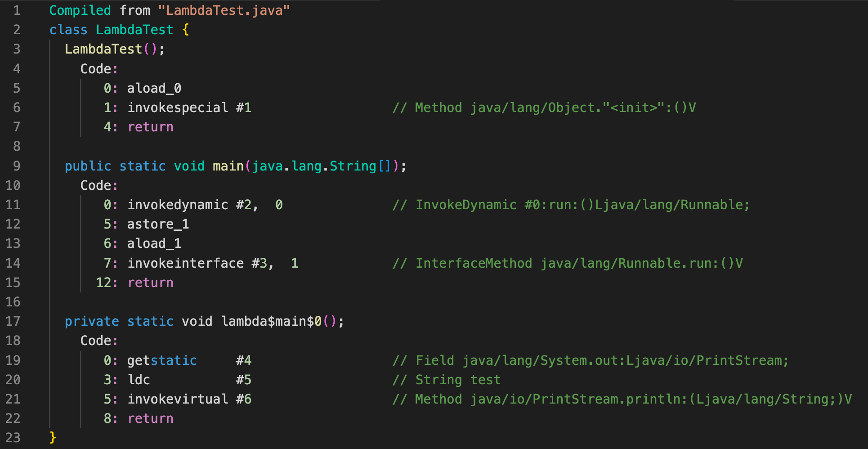Click the closing brace on line 23

(53, 437)
